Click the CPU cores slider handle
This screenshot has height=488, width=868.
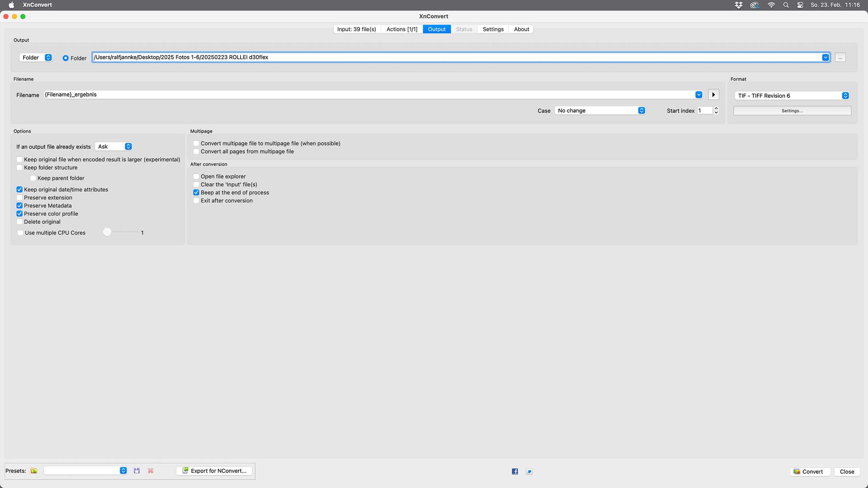(107, 232)
